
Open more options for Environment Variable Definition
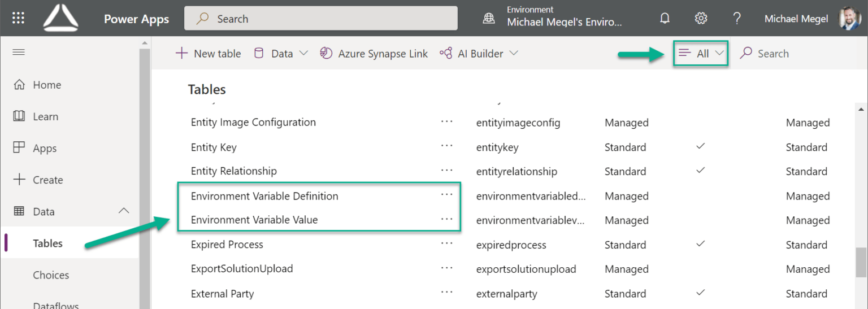(447, 195)
